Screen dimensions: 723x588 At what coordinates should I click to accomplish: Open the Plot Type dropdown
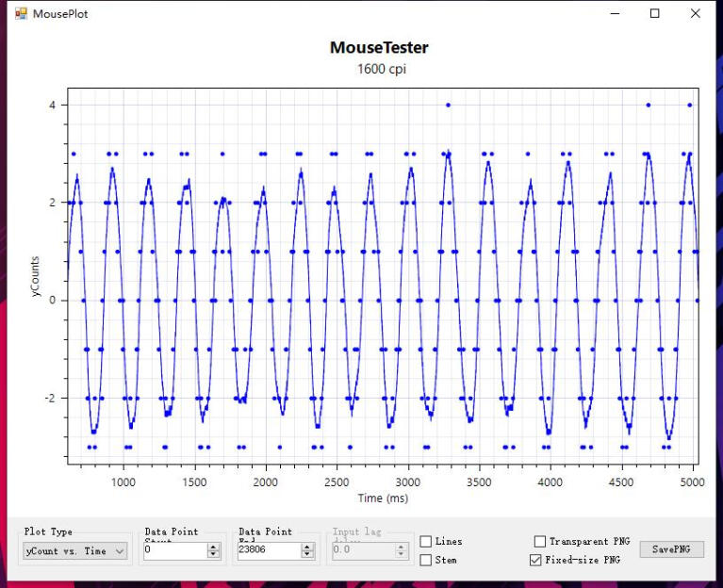click(x=75, y=551)
